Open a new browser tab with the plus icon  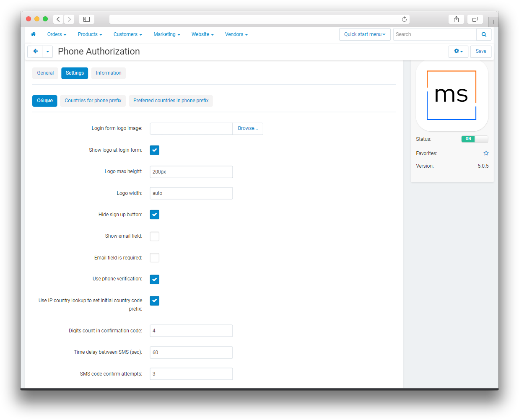point(493,22)
